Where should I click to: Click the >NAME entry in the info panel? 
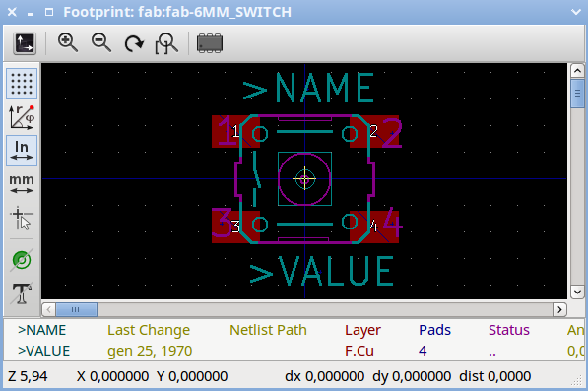[x=42, y=330]
